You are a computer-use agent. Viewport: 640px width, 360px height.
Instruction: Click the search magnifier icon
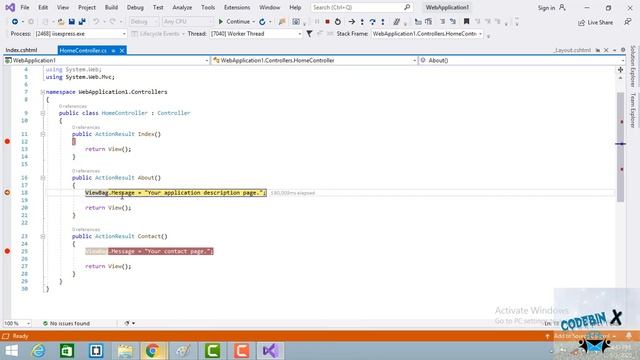point(407,7)
